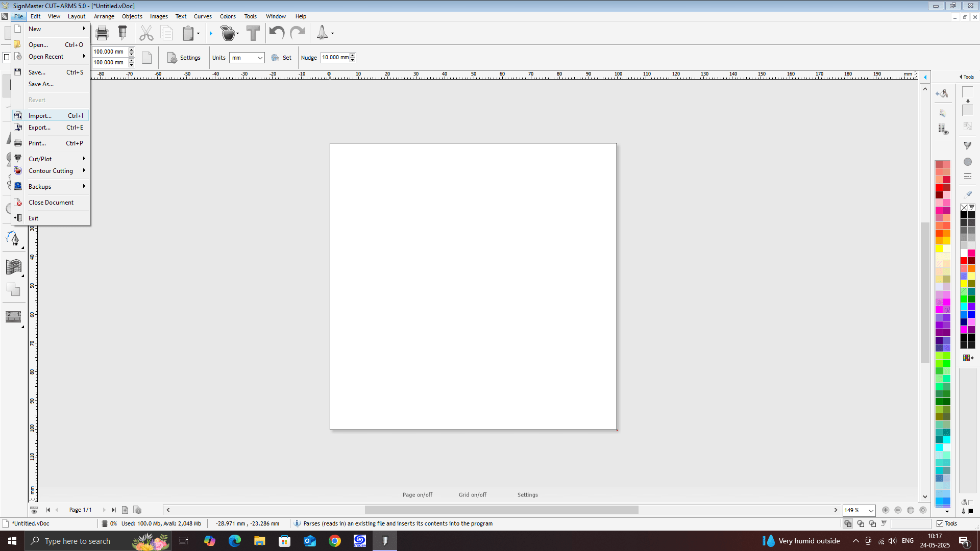Click the Redo arrow icon
The height and width of the screenshot is (551, 980).
click(298, 33)
